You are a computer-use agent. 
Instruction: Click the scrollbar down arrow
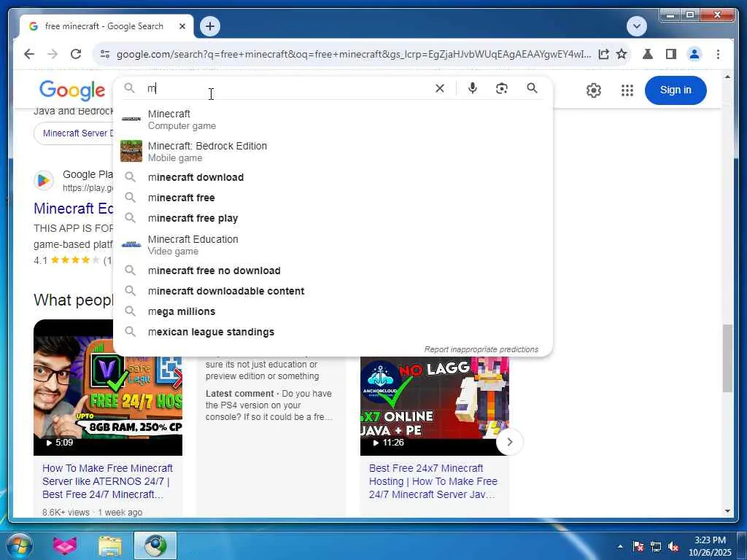[x=727, y=511]
